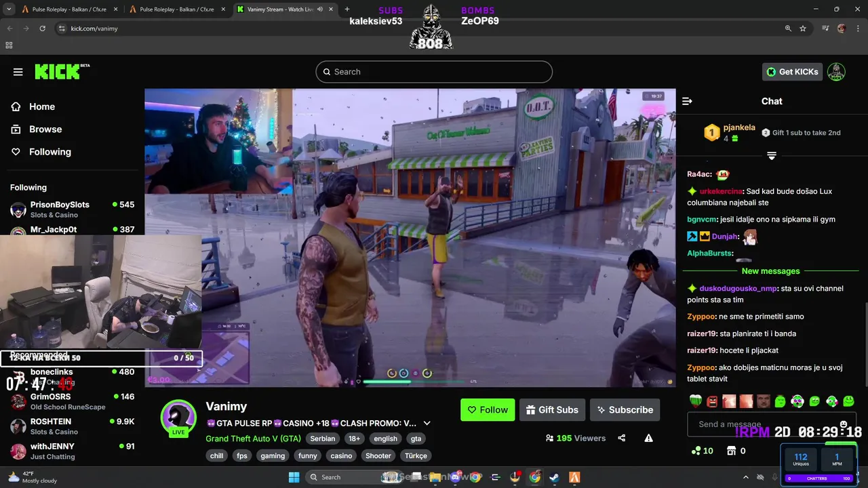Click the casino tag
Image resolution: width=868 pixels, height=488 pixels.
tap(341, 455)
